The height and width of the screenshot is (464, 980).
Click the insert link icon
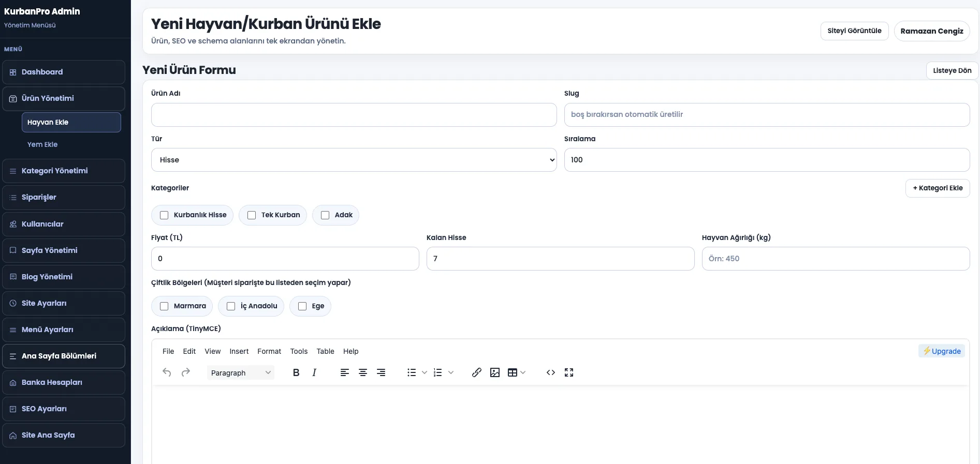(477, 372)
